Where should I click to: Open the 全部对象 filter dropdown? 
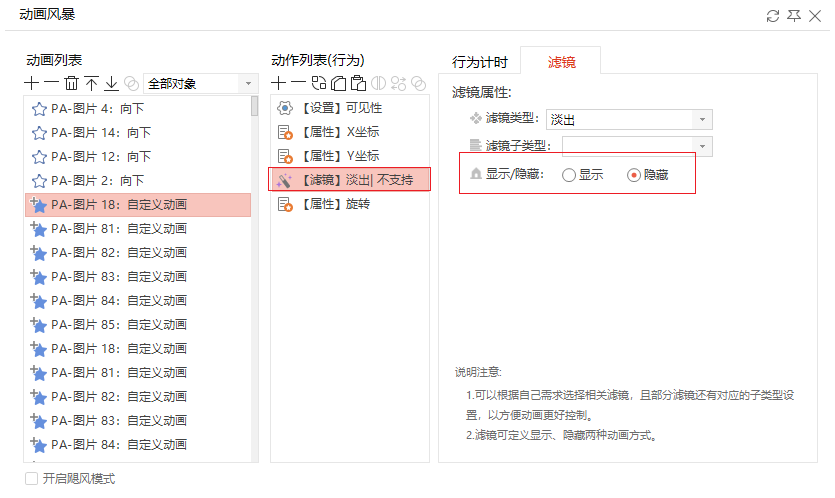[201, 84]
